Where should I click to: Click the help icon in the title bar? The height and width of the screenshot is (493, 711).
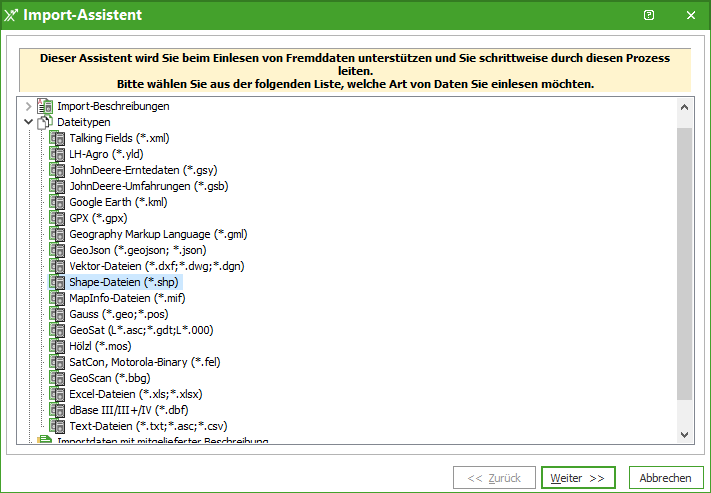[x=649, y=15]
